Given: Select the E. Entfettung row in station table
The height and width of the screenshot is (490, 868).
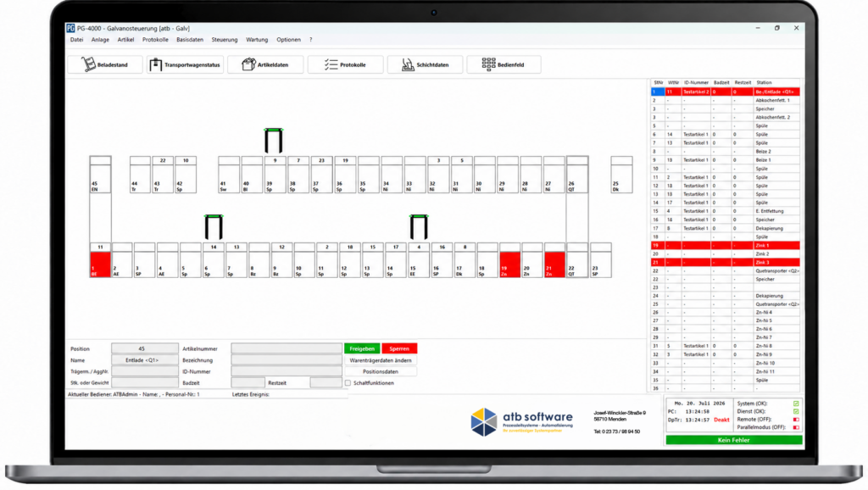Looking at the screenshot, I should (x=726, y=211).
